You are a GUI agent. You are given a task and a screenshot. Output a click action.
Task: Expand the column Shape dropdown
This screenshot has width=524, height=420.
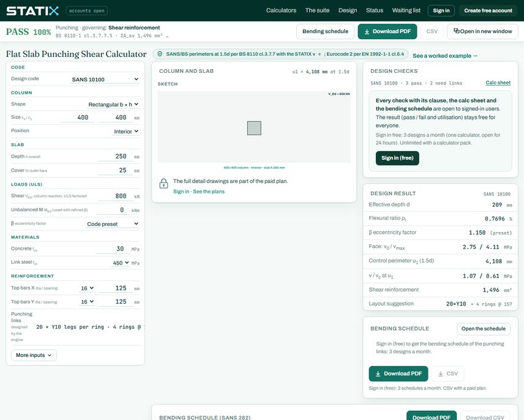[x=113, y=105]
